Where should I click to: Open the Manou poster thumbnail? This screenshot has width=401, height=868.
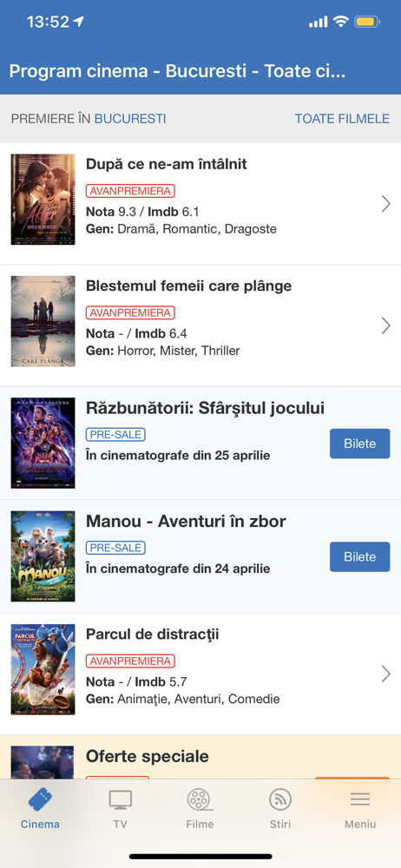click(43, 556)
